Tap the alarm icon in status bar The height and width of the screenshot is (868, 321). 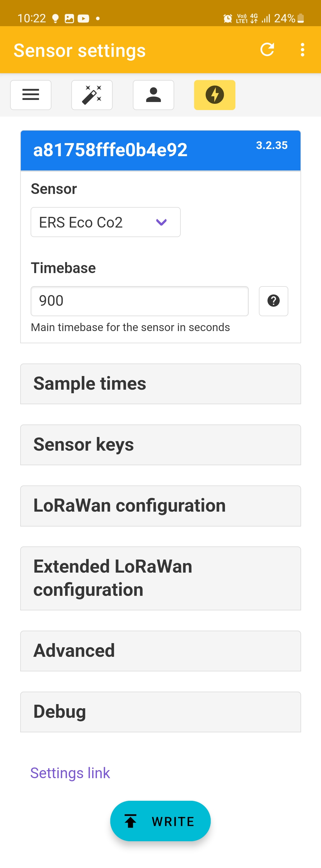[228, 18]
